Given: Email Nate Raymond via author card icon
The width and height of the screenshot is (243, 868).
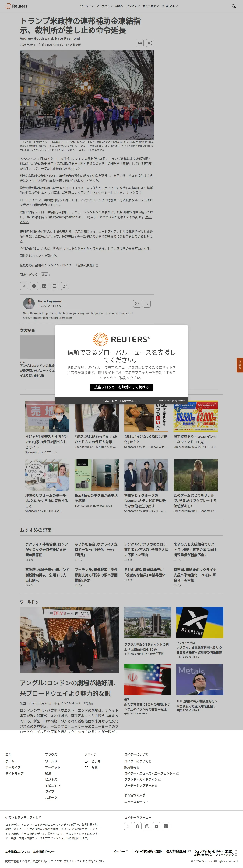Looking at the screenshot, I should (137, 304).
